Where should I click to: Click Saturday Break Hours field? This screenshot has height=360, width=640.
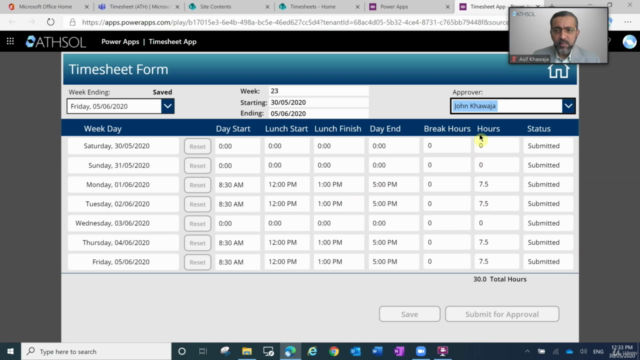point(447,146)
